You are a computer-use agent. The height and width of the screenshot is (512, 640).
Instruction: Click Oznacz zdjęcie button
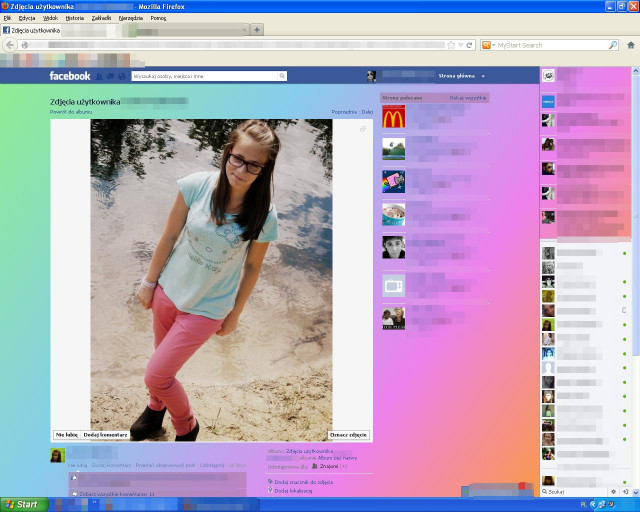click(x=348, y=435)
